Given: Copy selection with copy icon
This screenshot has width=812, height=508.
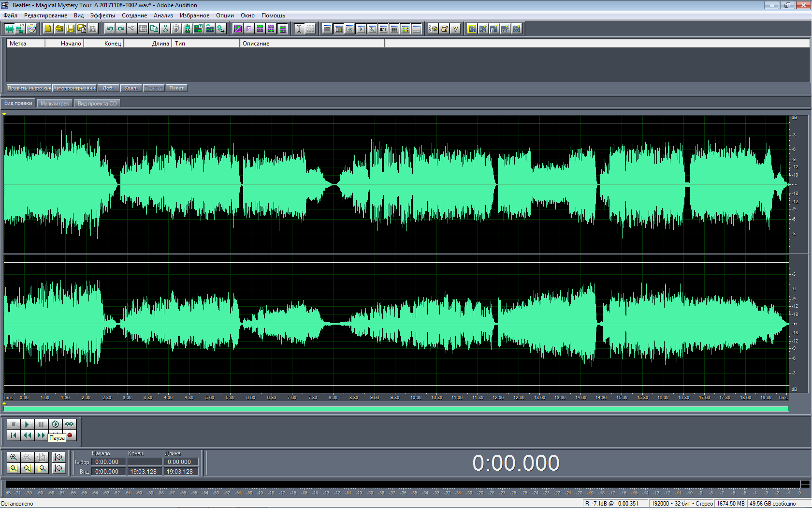Looking at the screenshot, I should pyautogui.click(x=154, y=29).
